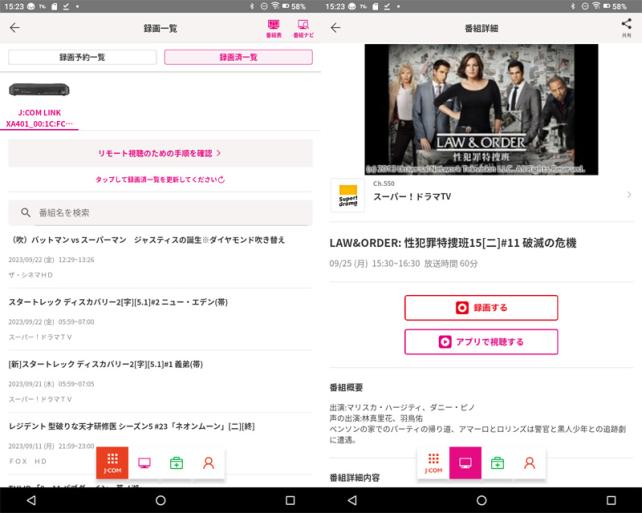Select the J:COM LINK XA401 recorder device
Viewport: 642px width, 513px height.
point(39,106)
